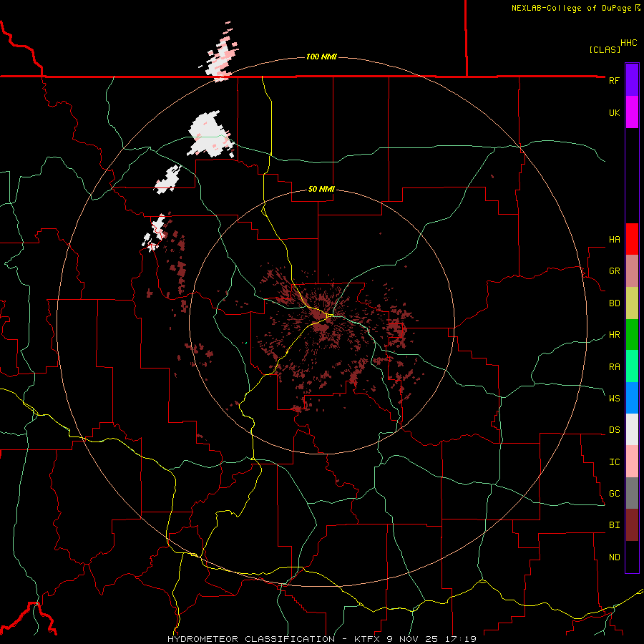The width and height of the screenshot is (644, 644).
Task: Click the 100 NMI range ring label
Action: click(321, 57)
